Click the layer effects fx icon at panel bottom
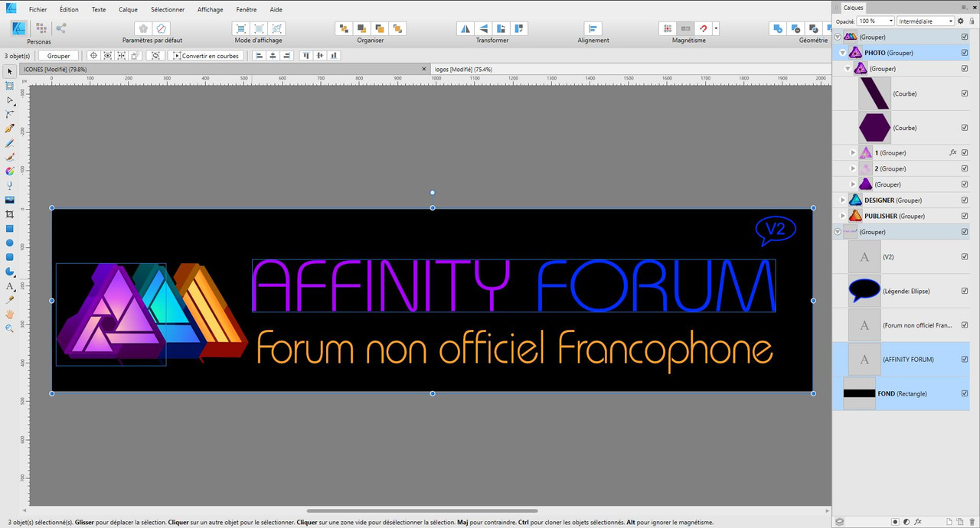The height and width of the screenshot is (528, 980). tap(918, 521)
